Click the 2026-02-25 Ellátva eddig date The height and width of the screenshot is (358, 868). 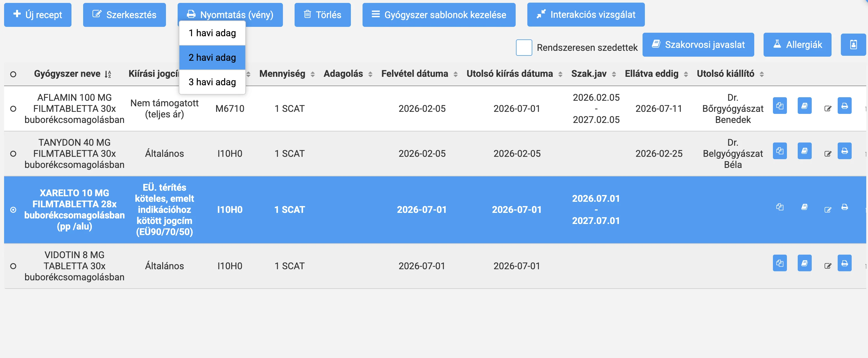coord(659,154)
